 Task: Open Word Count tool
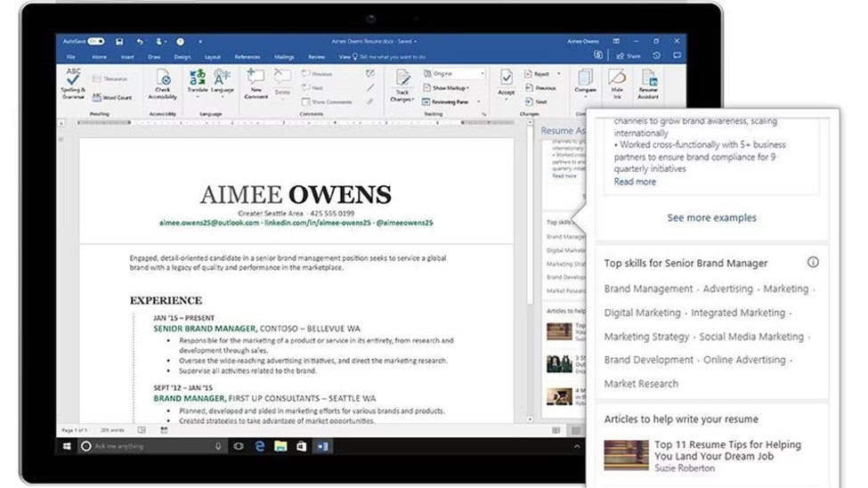pos(112,97)
